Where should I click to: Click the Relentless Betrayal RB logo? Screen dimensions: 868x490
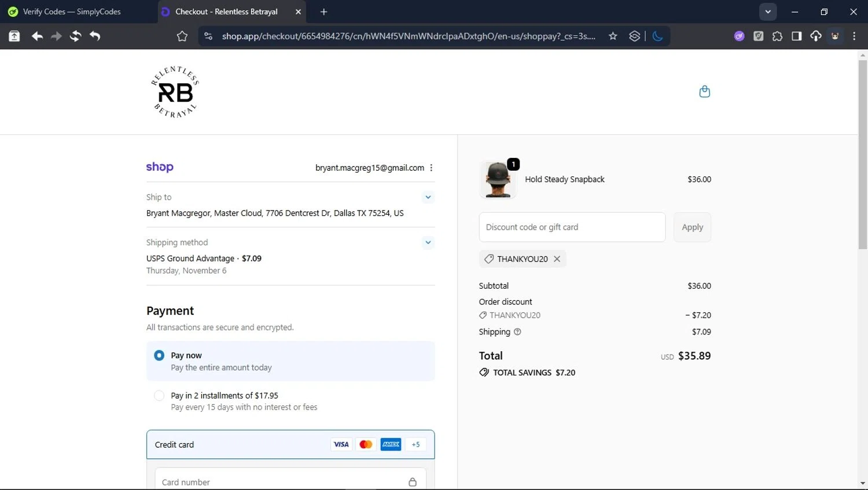click(x=175, y=92)
